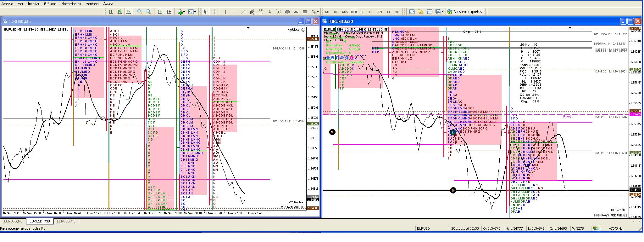The height and width of the screenshot is (242, 644).
Task: Click the zoom in magnifier icon
Action: [x=139, y=12]
